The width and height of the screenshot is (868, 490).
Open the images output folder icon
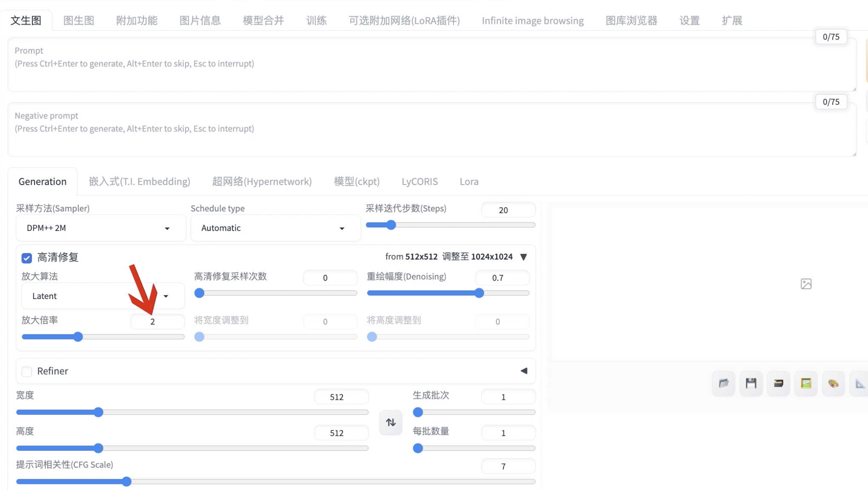723,383
